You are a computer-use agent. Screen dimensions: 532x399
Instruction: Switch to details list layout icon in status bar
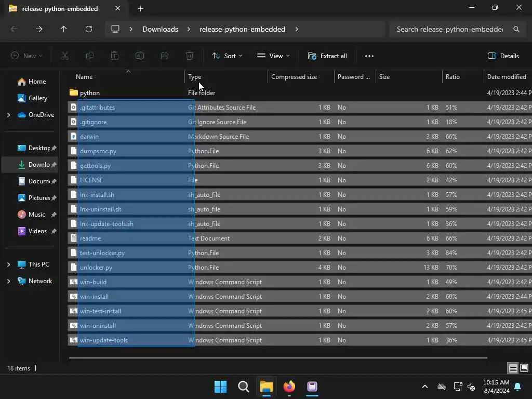513,368
